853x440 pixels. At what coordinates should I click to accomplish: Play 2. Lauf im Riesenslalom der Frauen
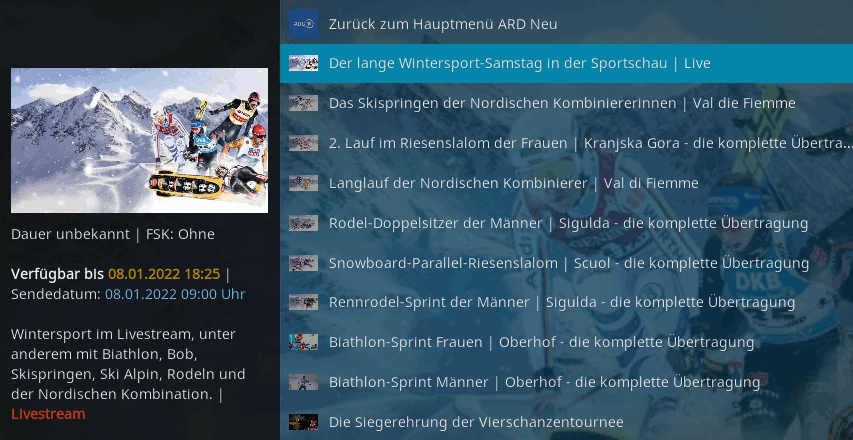[566, 143]
